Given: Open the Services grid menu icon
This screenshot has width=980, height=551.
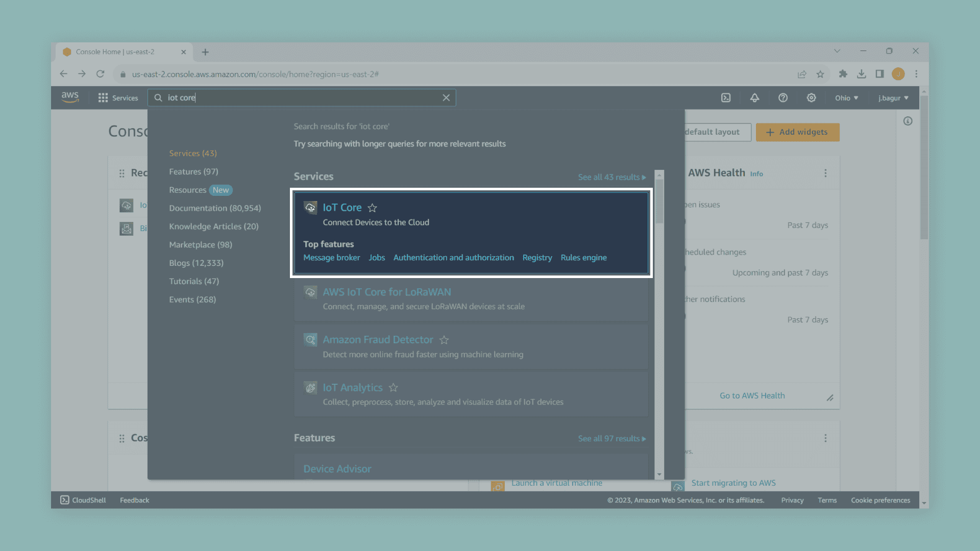Looking at the screenshot, I should pos(103,98).
